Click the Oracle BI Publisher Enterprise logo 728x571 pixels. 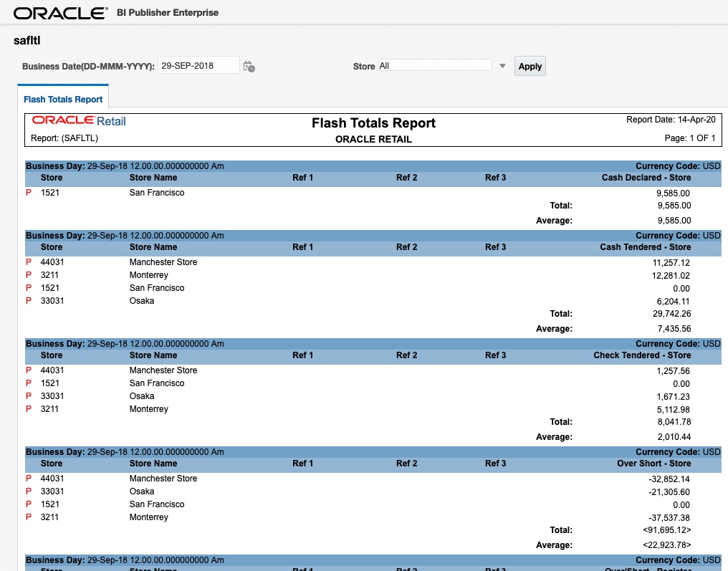tap(61, 12)
